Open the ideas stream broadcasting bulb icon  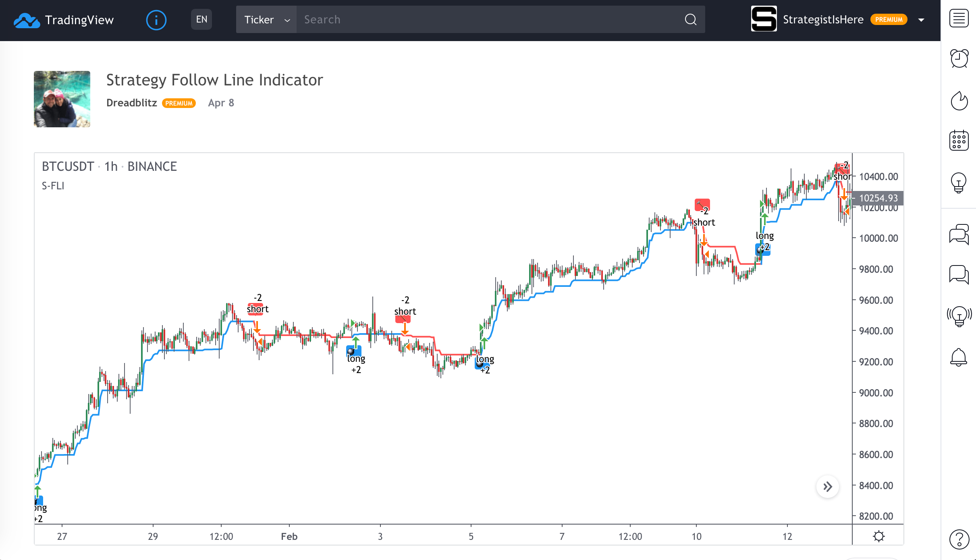959,316
